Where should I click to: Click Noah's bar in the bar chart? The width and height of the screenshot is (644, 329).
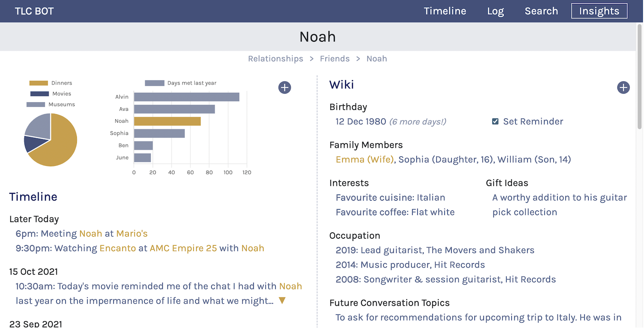click(167, 121)
